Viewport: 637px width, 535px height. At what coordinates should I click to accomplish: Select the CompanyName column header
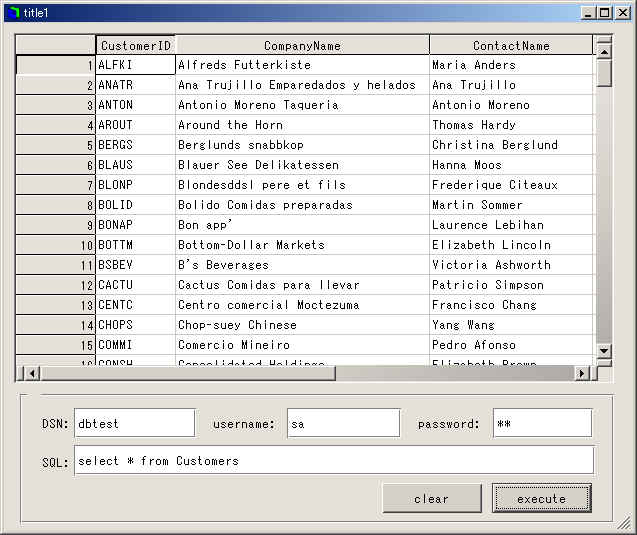pyautogui.click(x=302, y=45)
